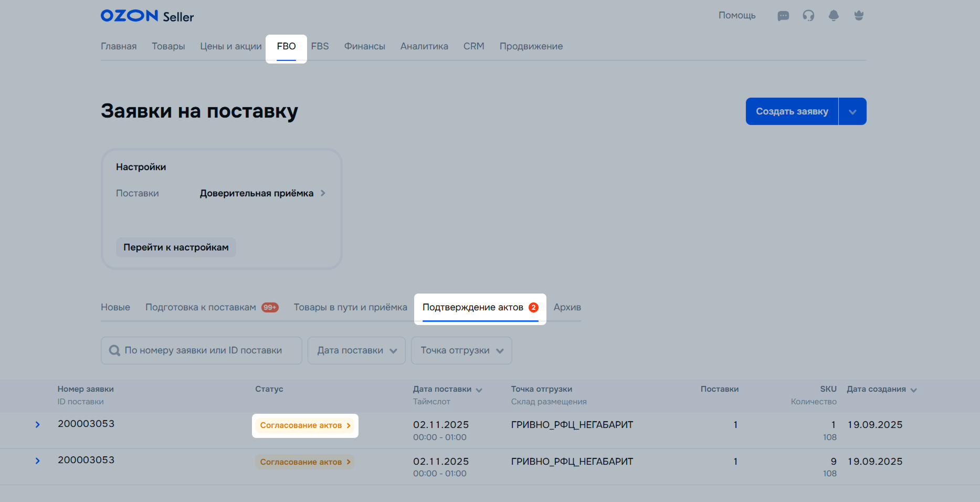Click the 99+ badge on Подготовка к поставкам
980x502 pixels.
[x=270, y=308]
